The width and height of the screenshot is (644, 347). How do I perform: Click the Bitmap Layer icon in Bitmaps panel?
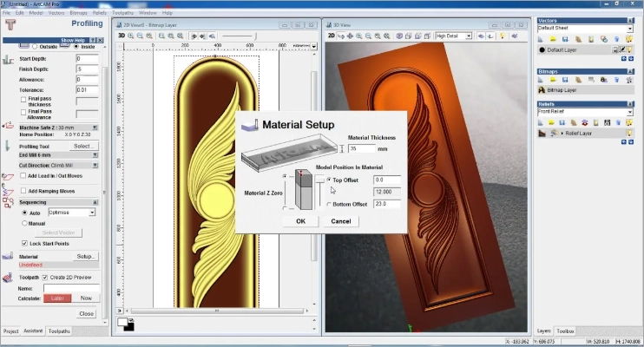542,89
